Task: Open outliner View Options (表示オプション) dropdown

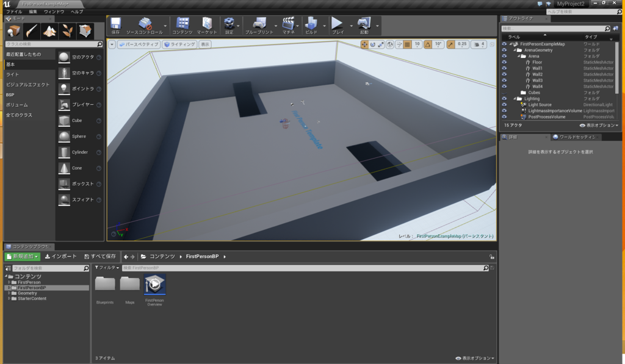Action: pos(599,125)
